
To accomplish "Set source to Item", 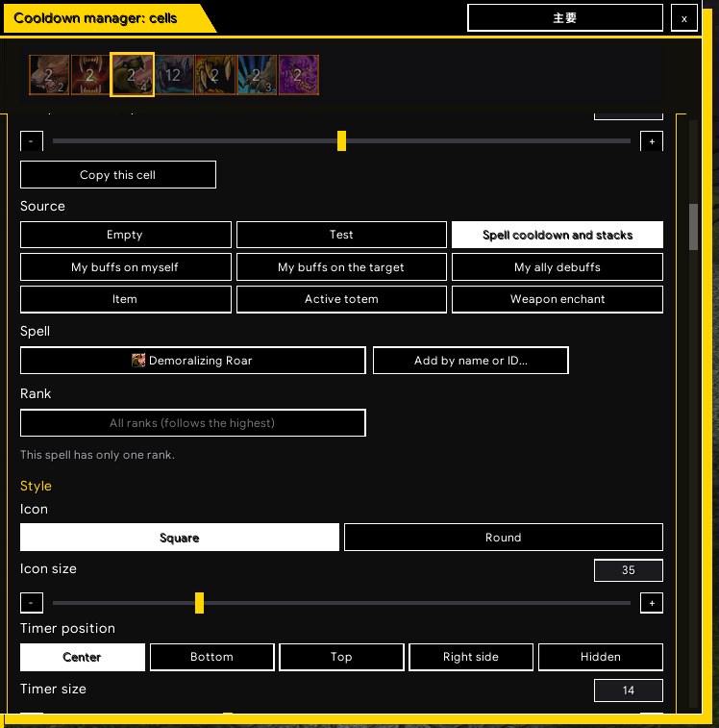I will click(x=125, y=299).
